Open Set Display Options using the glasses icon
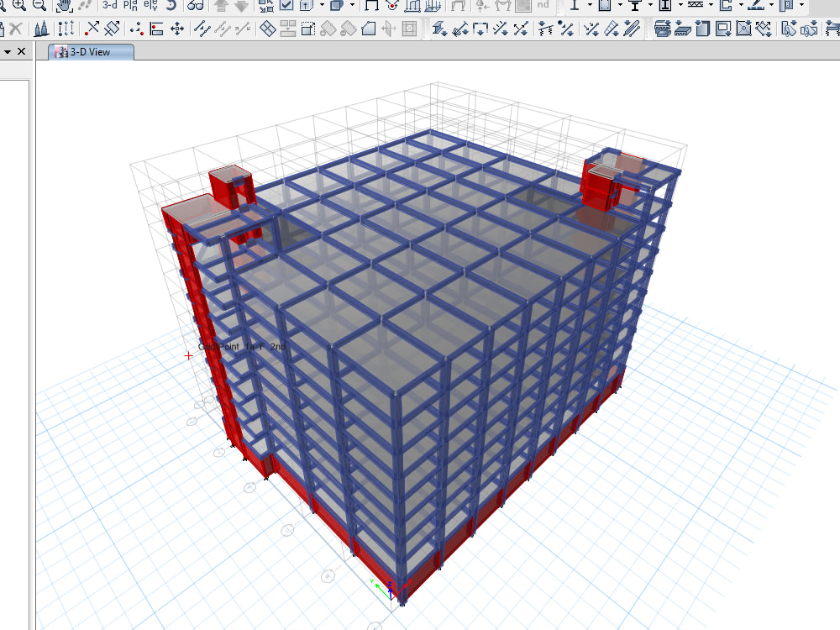Image resolution: width=840 pixels, height=630 pixels. (x=195, y=7)
